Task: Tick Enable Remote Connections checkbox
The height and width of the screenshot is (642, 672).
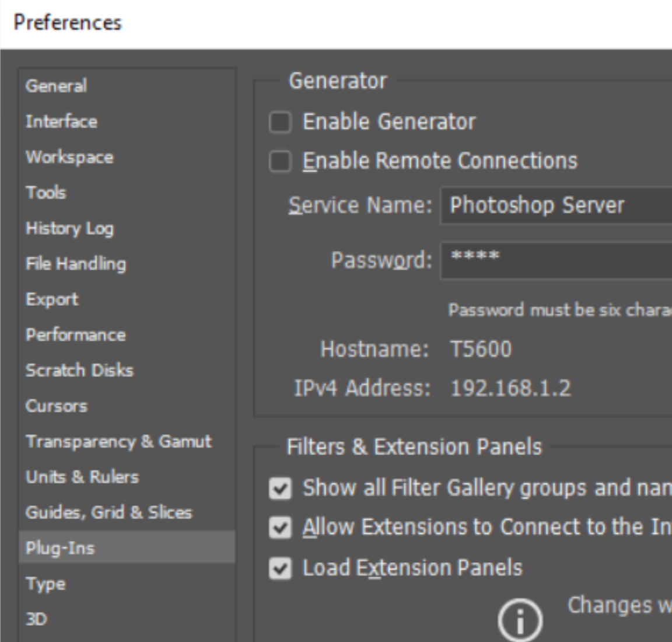Action: pyautogui.click(x=280, y=162)
